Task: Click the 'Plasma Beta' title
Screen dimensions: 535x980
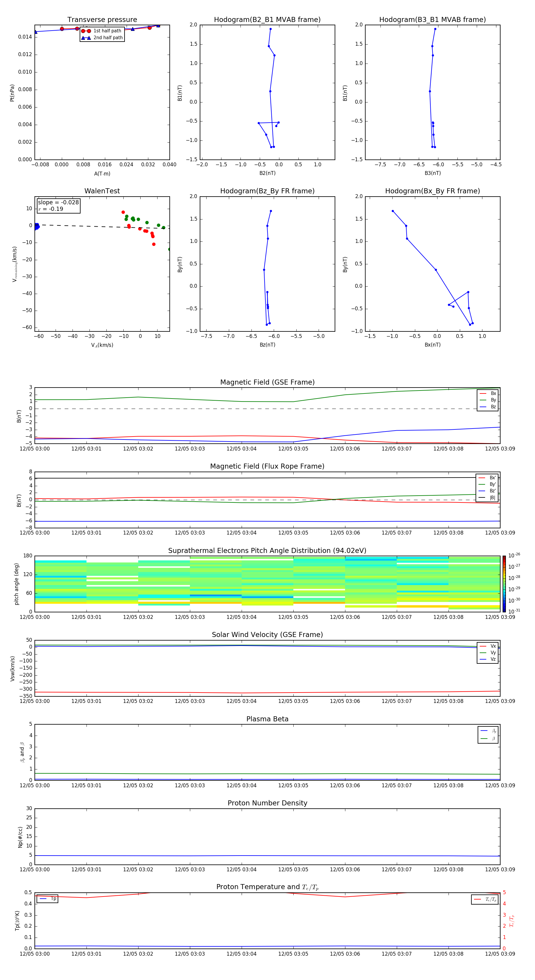Action: click(267, 719)
